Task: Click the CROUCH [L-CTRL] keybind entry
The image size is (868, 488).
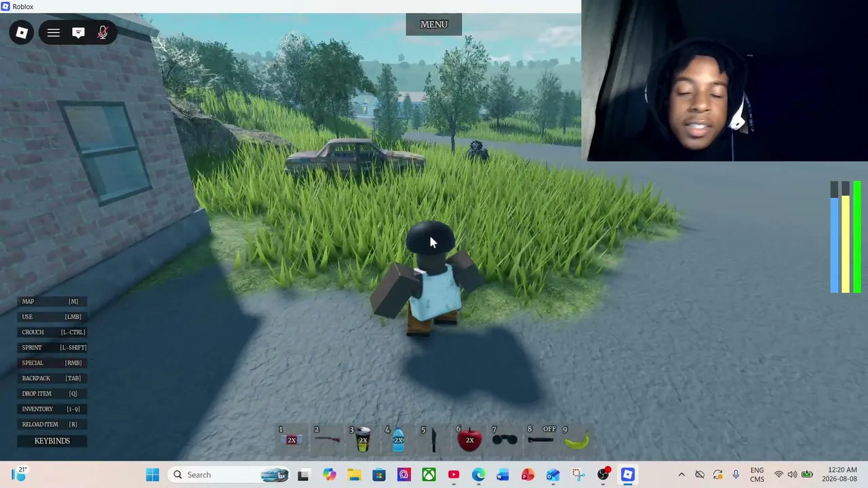Action: click(52, 332)
